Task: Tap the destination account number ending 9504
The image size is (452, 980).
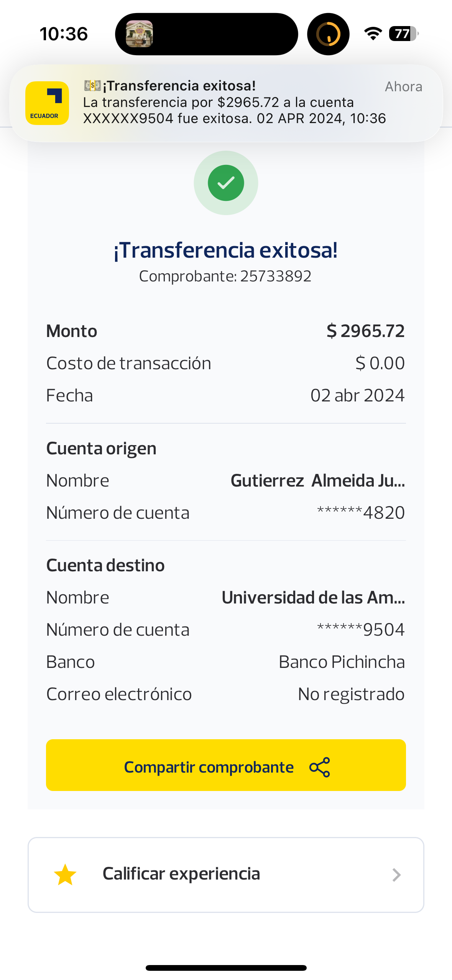Action: click(361, 630)
